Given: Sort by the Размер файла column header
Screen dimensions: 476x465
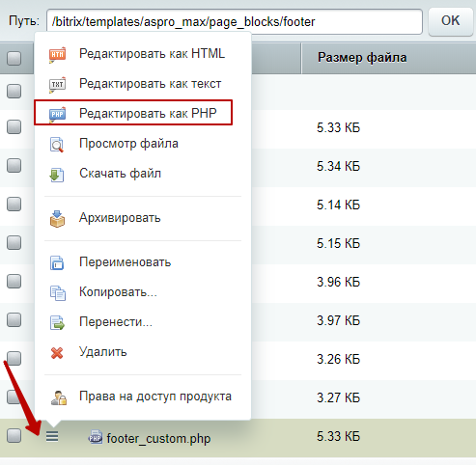Looking at the screenshot, I should (362, 58).
